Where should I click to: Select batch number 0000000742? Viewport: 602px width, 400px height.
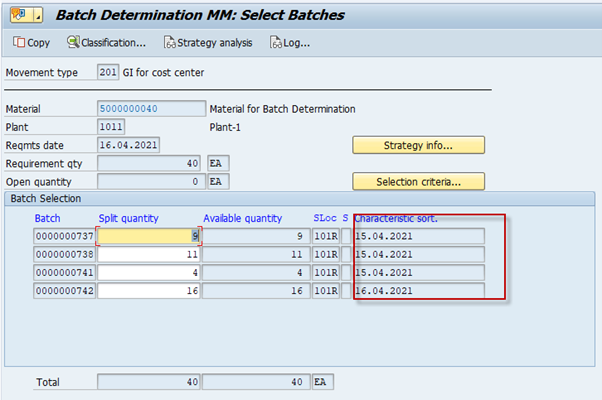point(64,291)
